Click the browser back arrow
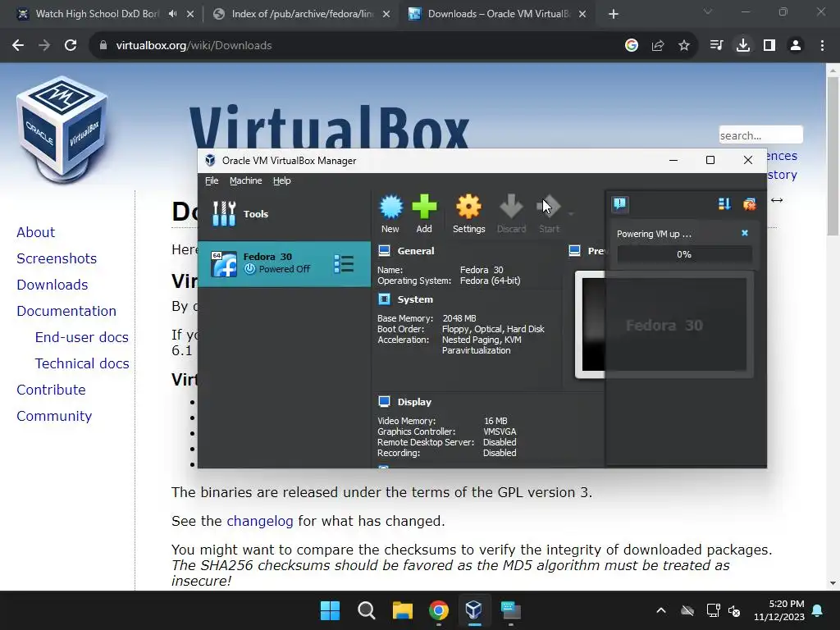This screenshot has height=630, width=840. [x=18, y=46]
